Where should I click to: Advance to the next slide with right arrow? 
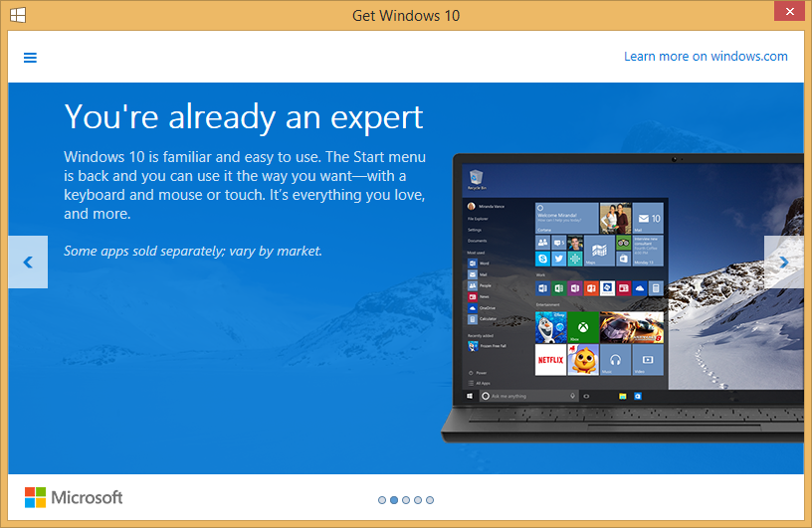tap(783, 263)
